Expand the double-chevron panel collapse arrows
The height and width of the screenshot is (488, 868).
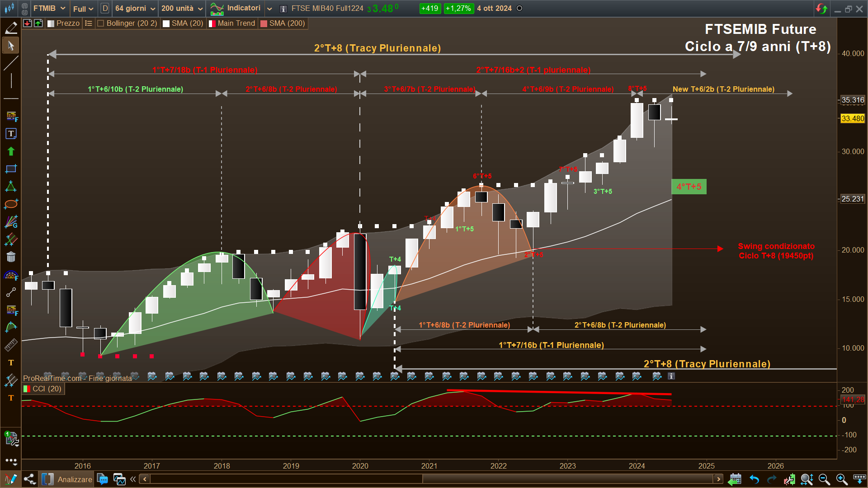(133, 479)
